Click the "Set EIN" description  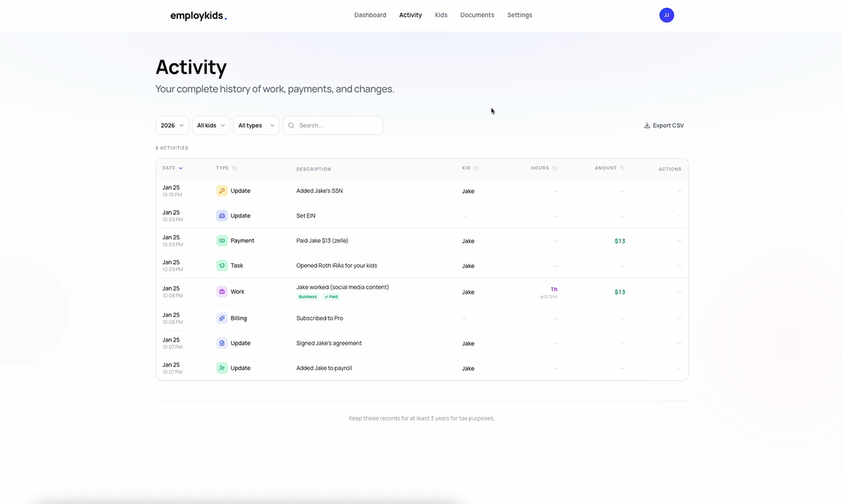[x=306, y=216]
